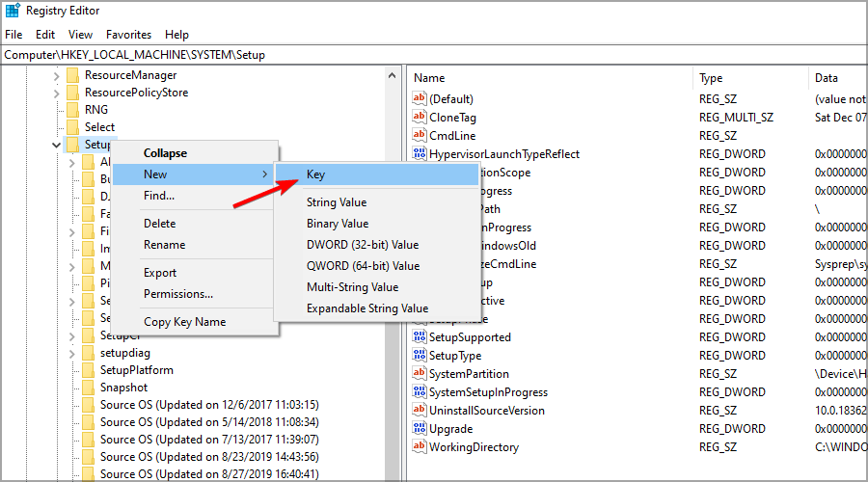This screenshot has height=482, width=868.
Task: Click Copy Key Name in context menu
Action: [184, 322]
